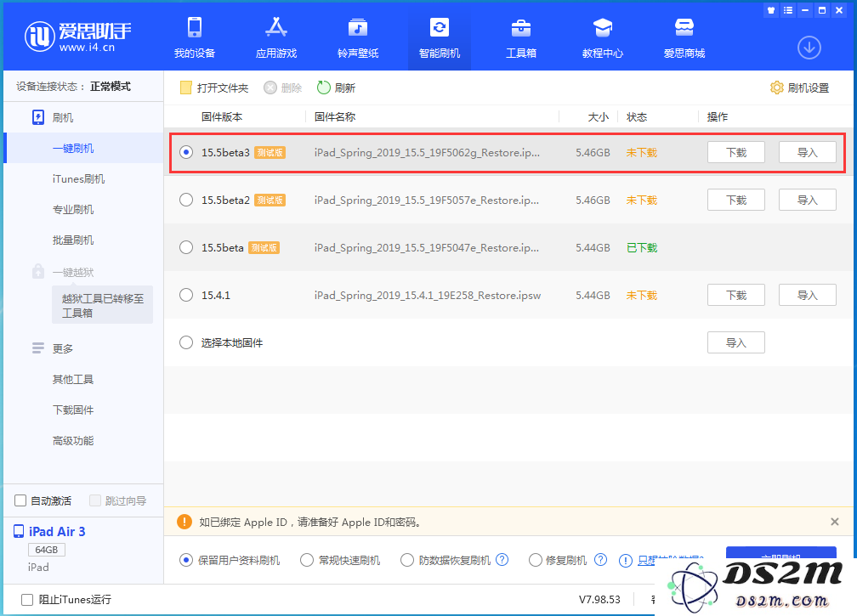
Task: Open the 铃声壁纸 ringtone icon
Action: (357, 27)
